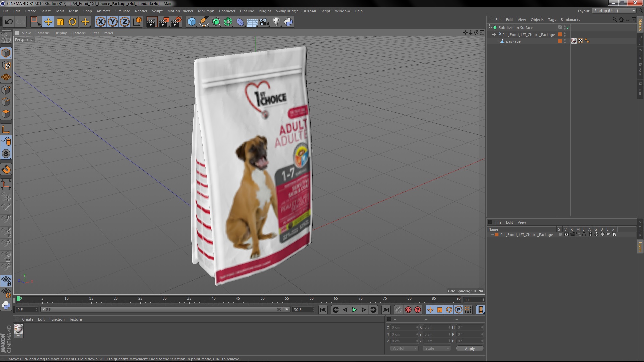Click the Array/MoGraph flower icon
This screenshot has width=644, height=362.
click(228, 22)
